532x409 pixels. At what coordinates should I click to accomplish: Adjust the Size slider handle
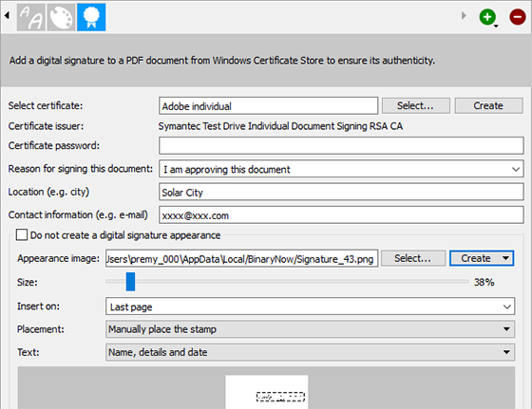click(130, 281)
